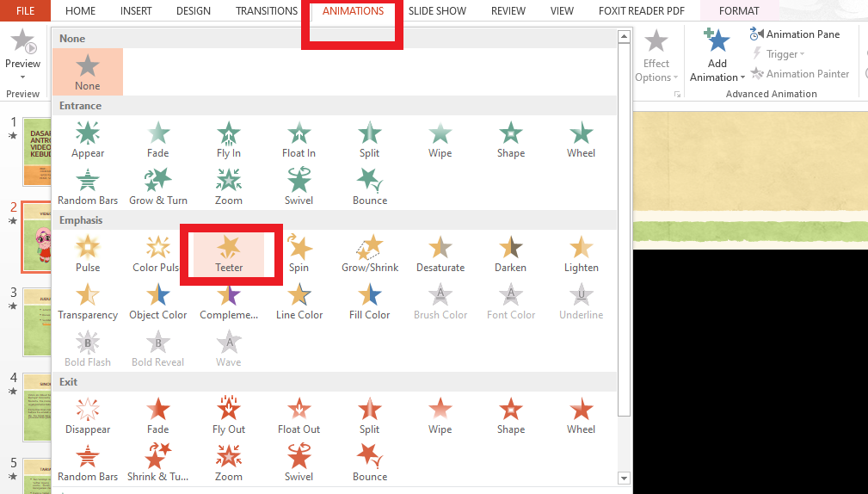Viewport: 868px width, 494px height.
Task: Apply the Fill Color emphasis effect
Action: click(370, 302)
